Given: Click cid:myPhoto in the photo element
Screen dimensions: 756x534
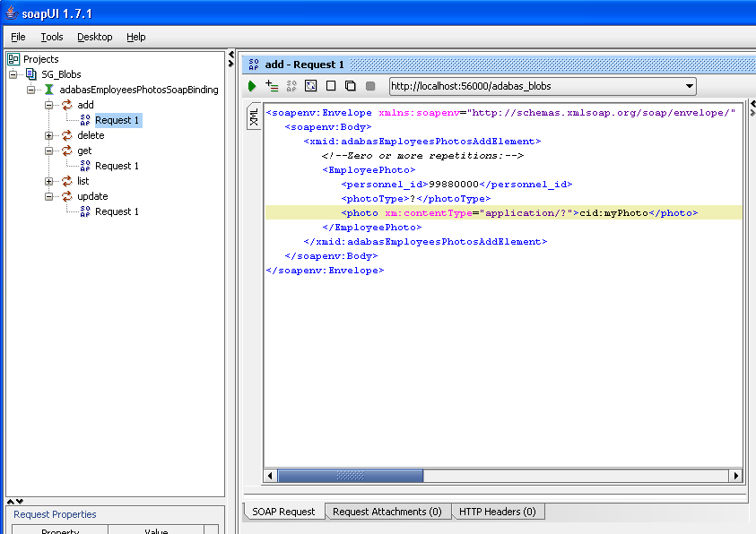Looking at the screenshot, I should pos(613,213).
